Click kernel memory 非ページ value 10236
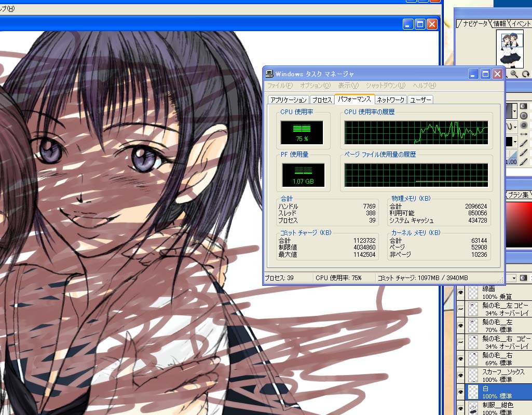 click(479, 254)
